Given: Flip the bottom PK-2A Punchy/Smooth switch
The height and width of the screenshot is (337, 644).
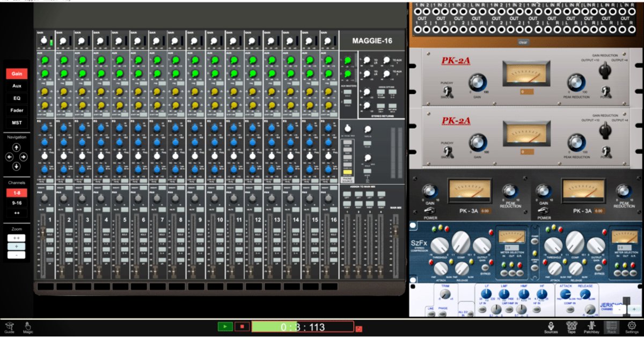Looking at the screenshot, I should [449, 151].
